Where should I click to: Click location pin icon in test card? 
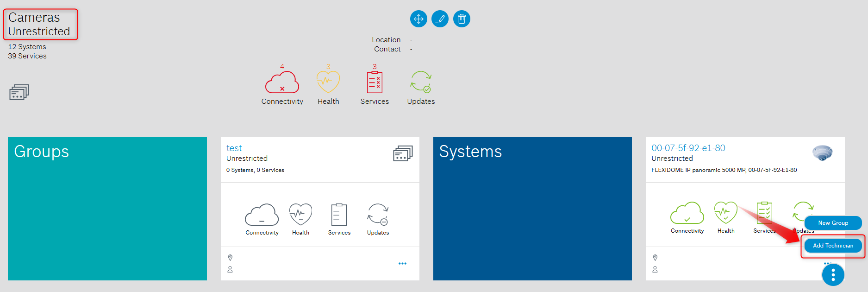pos(230,258)
